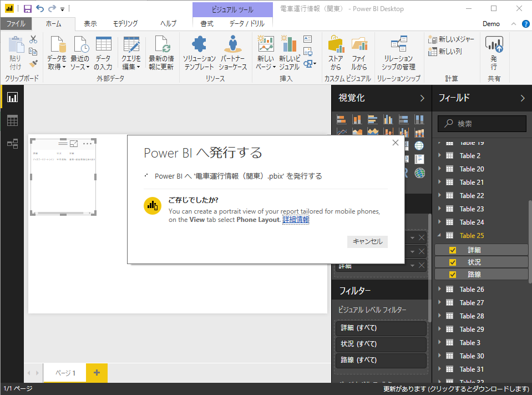Add a new page with the plus button
532x395 pixels.
click(x=97, y=373)
